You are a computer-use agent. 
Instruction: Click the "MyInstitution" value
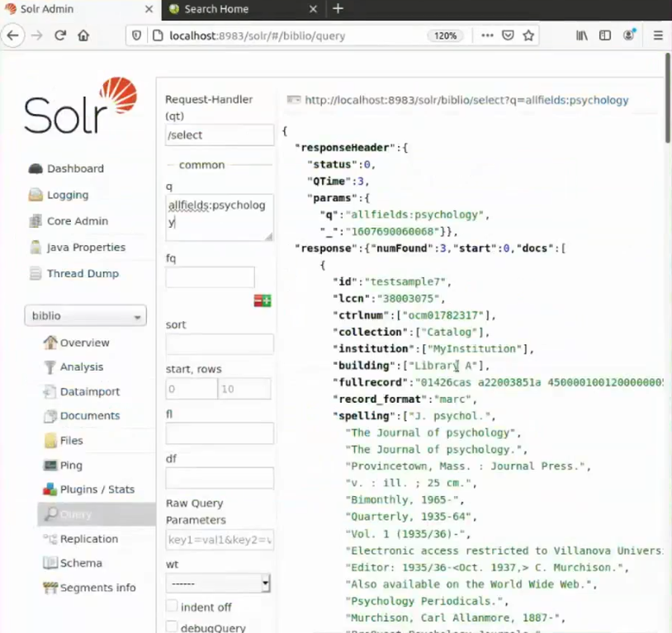[x=475, y=349]
